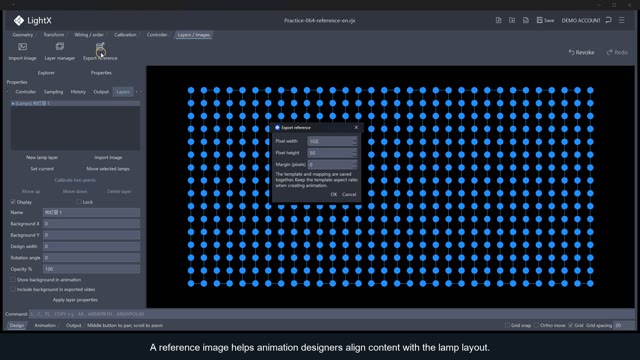
Task: Switch to the Design mode tab
Action: pos(17,325)
